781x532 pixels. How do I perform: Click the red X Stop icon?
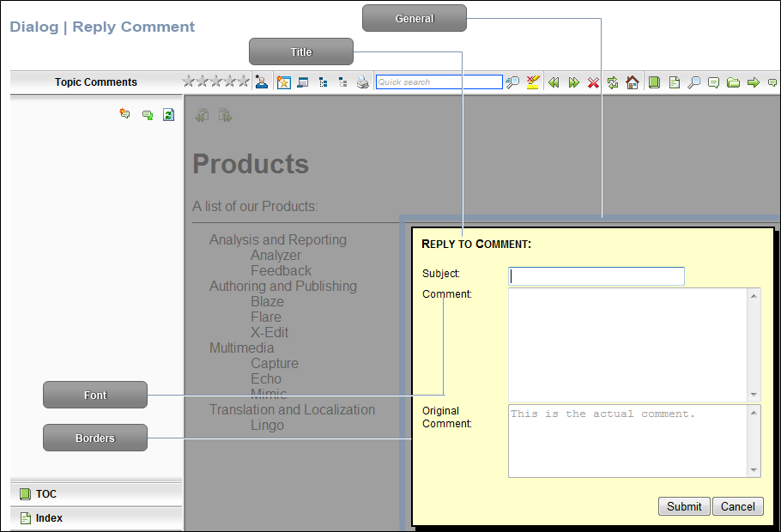coord(593,82)
